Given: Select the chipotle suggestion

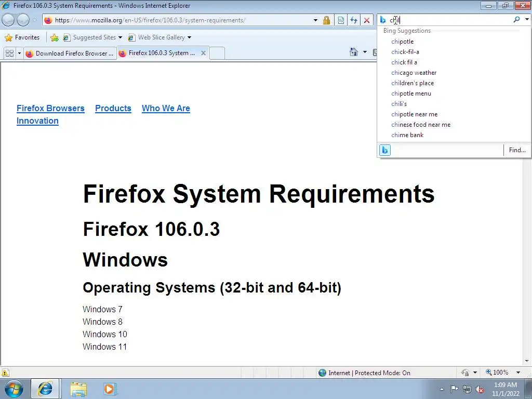Looking at the screenshot, I should tap(403, 42).
